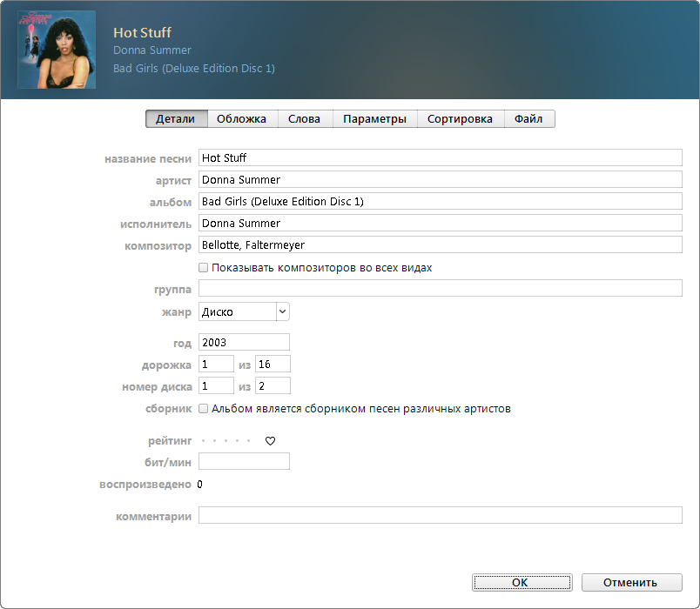Switch to the Файл tab
The image size is (700, 609).
pos(530,118)
